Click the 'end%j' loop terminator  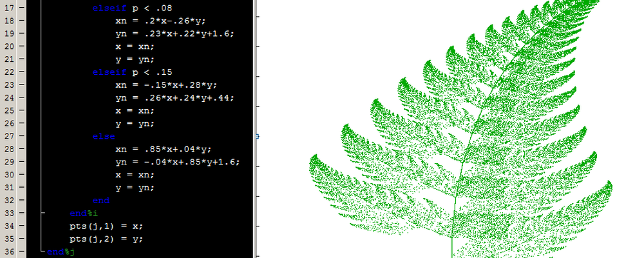[61, 252]
